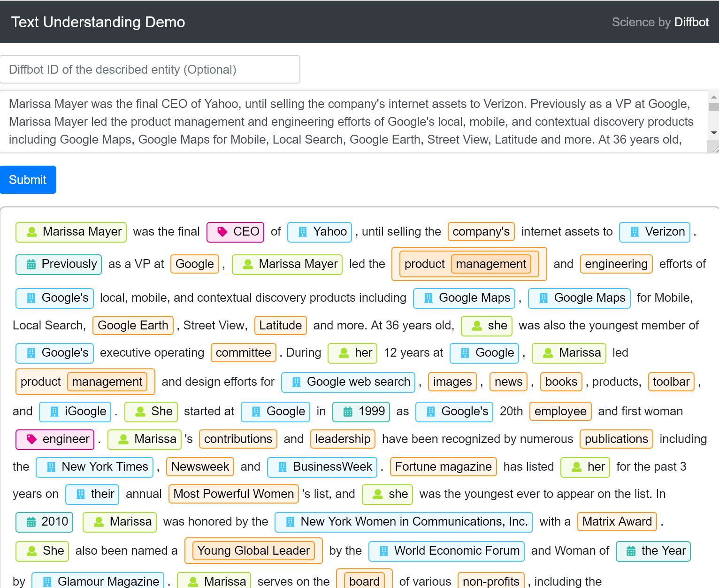Select the Matrix Award entity tag
Viewport: 719px width, 588px height.
617,522
